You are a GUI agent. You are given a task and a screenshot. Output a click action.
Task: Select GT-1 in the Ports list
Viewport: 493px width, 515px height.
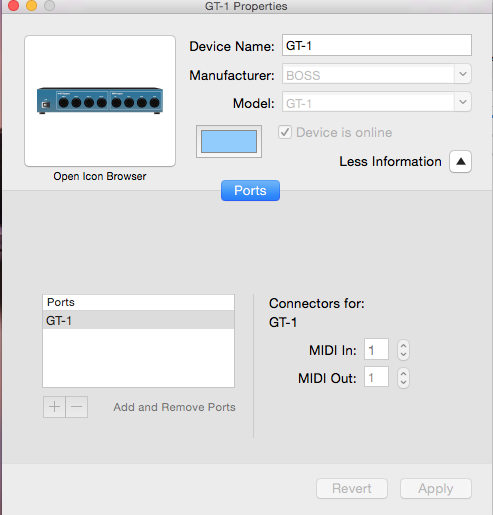(x=138, y=320)
